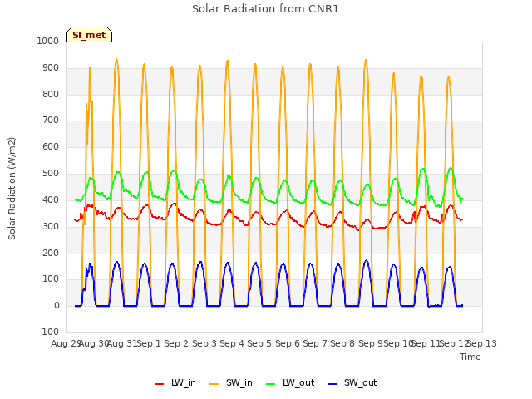Click the chart title Solar Radiation from CNR1
Image resolution: width=532 pixels, height=399 pixels.
tap(265, 9)
